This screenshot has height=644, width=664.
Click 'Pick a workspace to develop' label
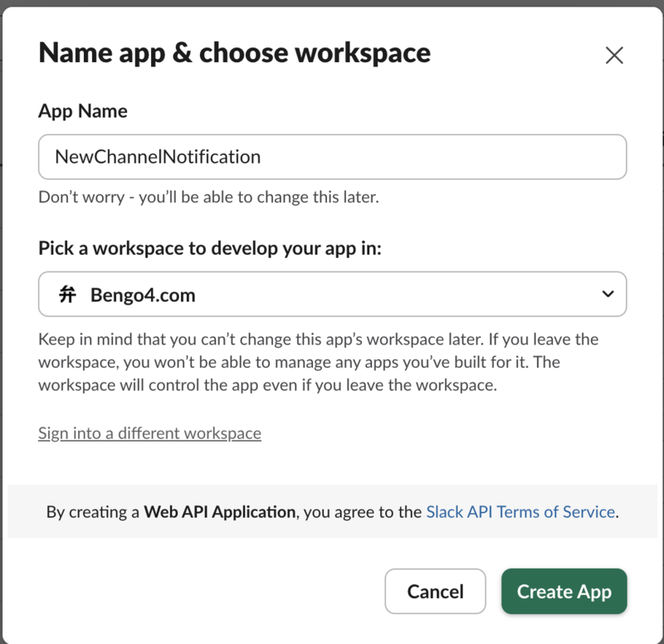click(210, 248)
